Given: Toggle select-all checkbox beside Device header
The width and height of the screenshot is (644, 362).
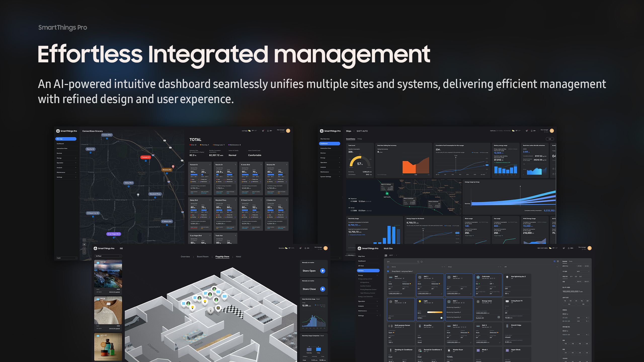Looking at the screenshot, I should click(x=388, y=267).
